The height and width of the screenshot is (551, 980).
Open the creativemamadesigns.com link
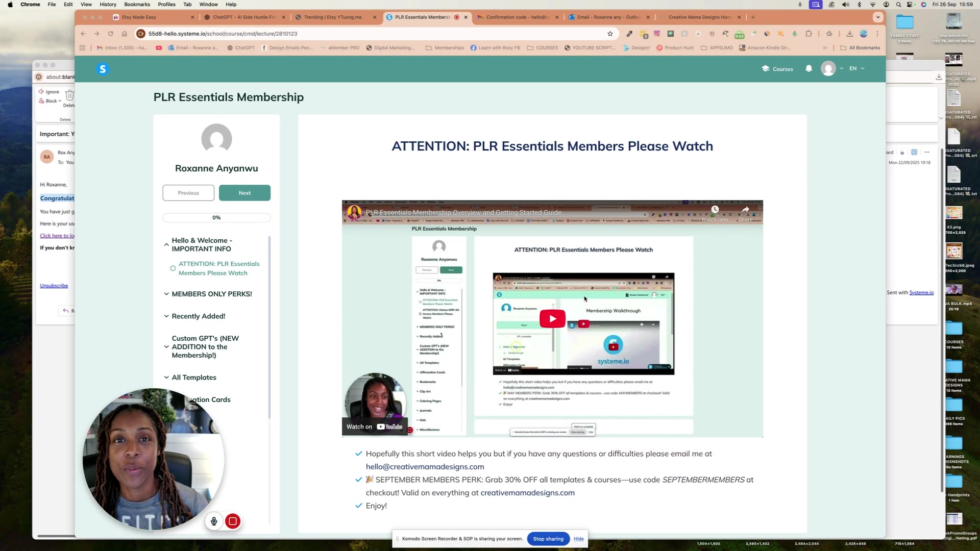click(527, 493)
